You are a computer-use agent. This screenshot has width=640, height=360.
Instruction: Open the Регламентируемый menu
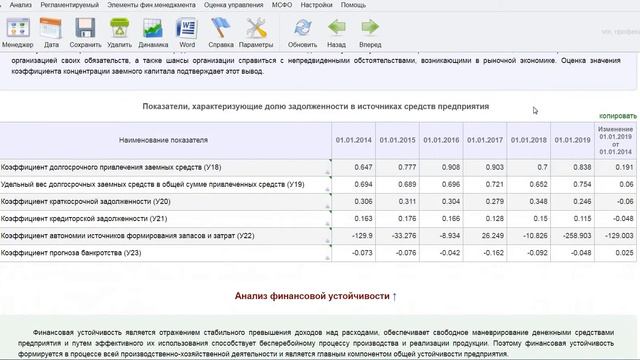69,5
